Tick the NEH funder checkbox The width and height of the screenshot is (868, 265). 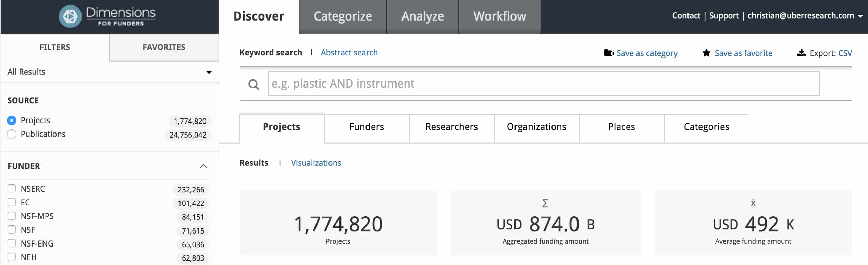(12, 257)
